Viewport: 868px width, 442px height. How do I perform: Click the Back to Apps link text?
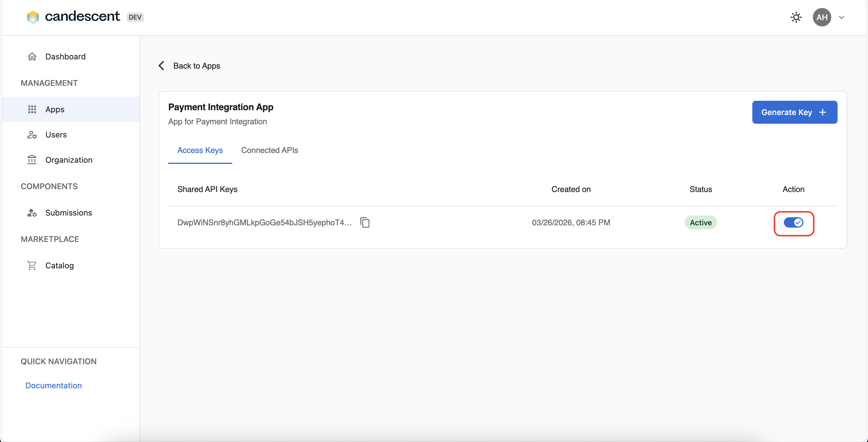196,66
